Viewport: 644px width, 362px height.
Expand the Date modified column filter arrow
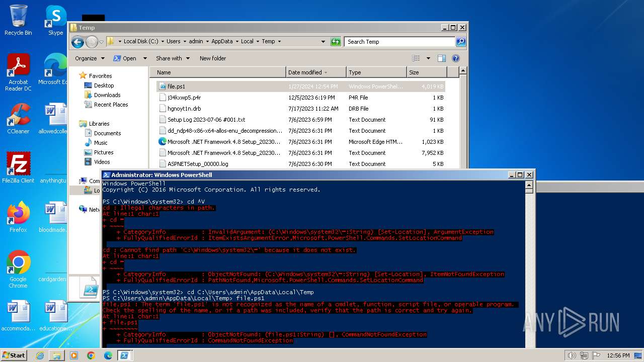(x=326, y=72)
